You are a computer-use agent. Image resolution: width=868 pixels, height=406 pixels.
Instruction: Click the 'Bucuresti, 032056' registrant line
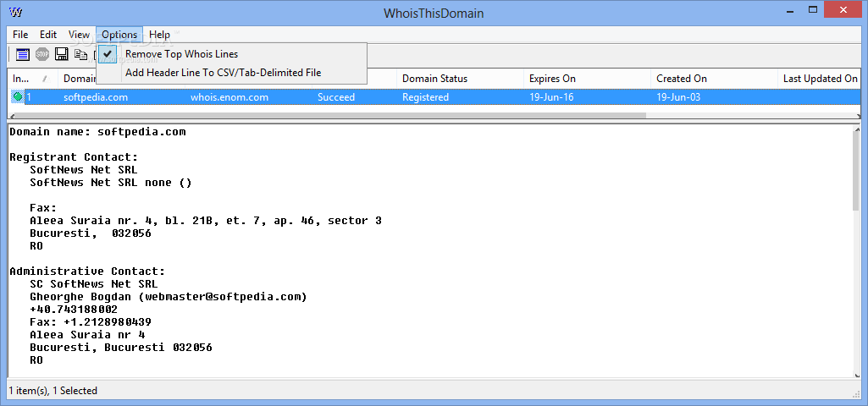91,233
